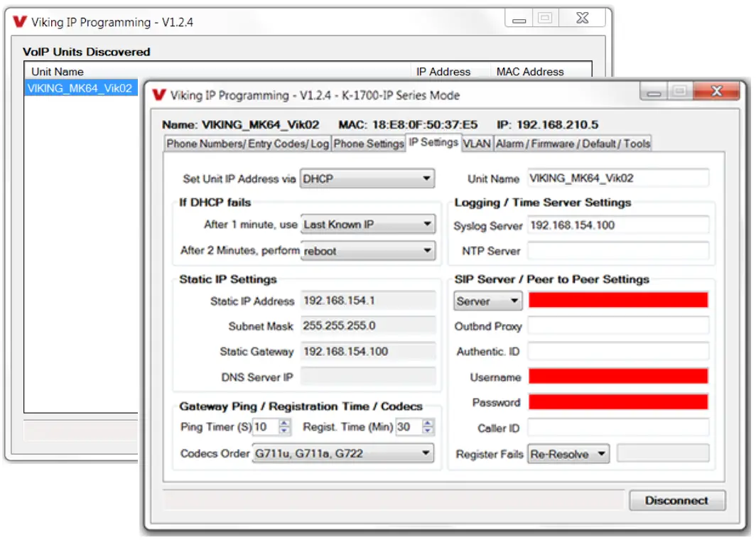The height and width of the screenshot is (540, 756).
Task: Click the Unit Name column header
Action: [58, 72]
